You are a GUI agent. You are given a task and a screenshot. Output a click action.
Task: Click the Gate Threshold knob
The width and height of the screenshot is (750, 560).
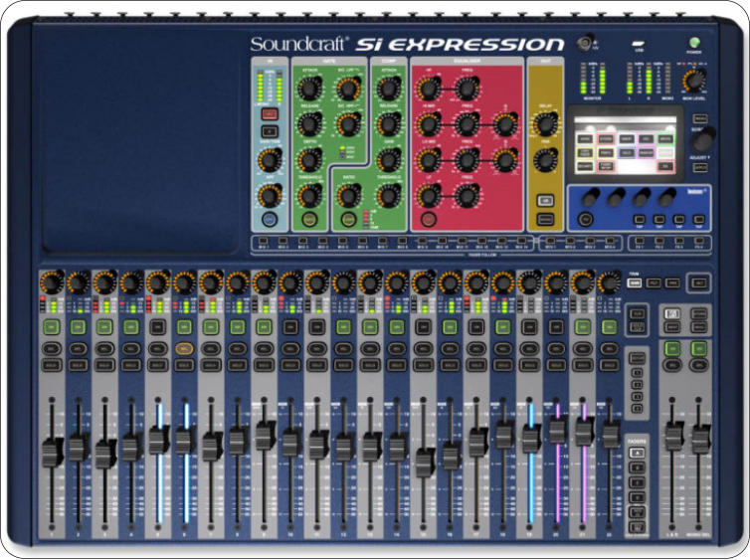(x=310, y=196)
